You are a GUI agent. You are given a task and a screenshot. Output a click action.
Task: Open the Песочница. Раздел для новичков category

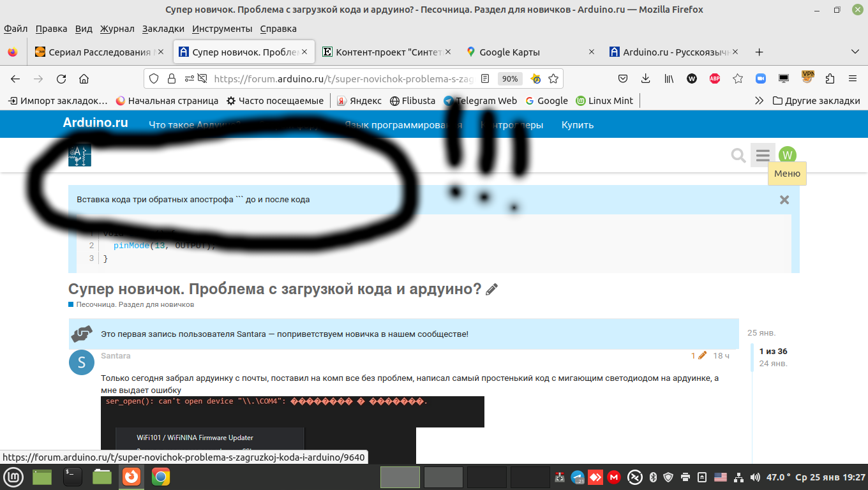tap(131, 305)
